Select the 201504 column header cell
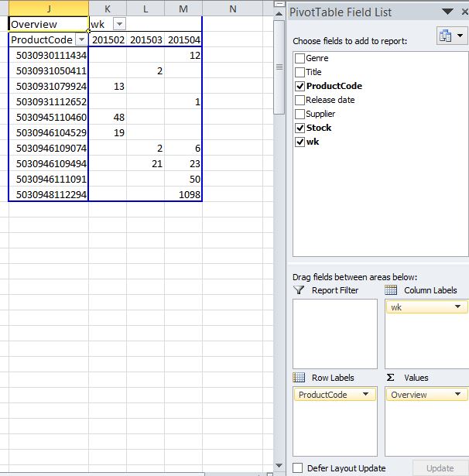Screen dimensions: 469x476 point(183,39)
